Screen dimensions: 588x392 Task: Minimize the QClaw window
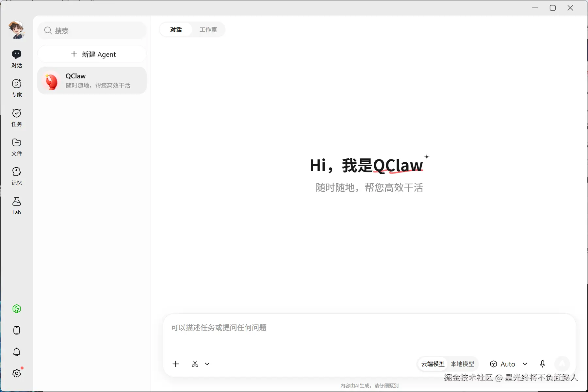click(535, 8)
